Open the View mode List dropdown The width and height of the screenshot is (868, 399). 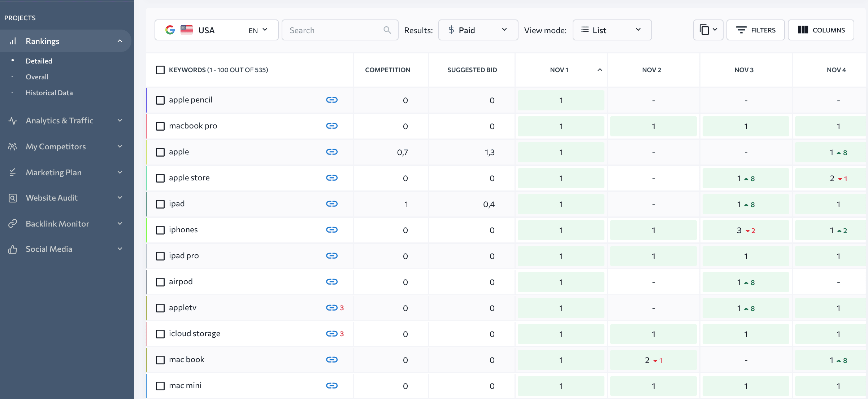pos(612,30)
